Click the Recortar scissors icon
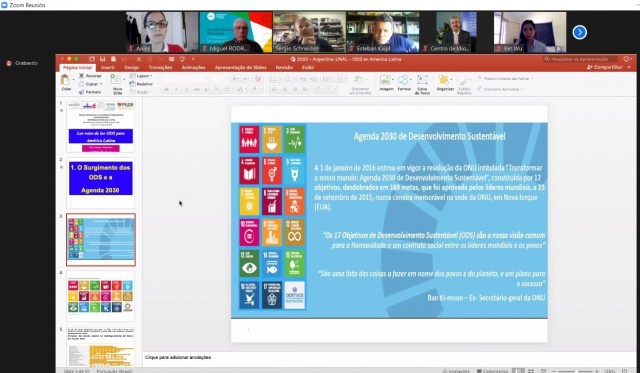The height and width of the screenshot is (373, 640). click(x=81, y=75)
